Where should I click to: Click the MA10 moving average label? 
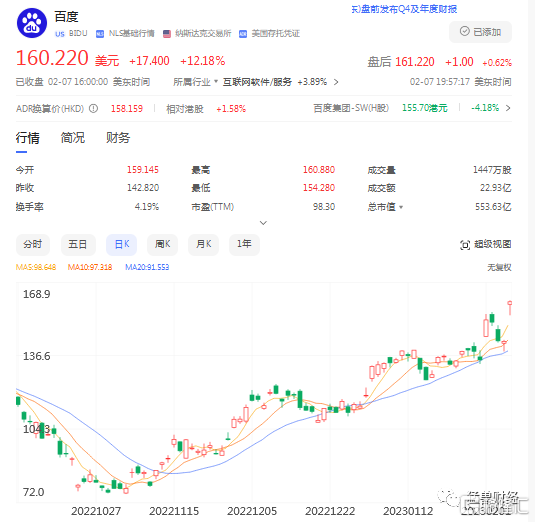pyautogui.click(x=90, y=267)
